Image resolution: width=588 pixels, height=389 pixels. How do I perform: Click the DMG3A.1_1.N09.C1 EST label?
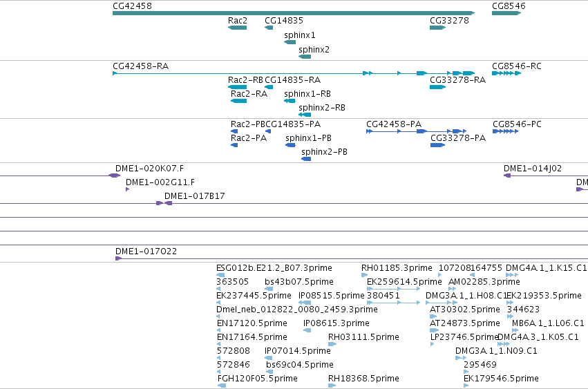click(x=496, y=351)
